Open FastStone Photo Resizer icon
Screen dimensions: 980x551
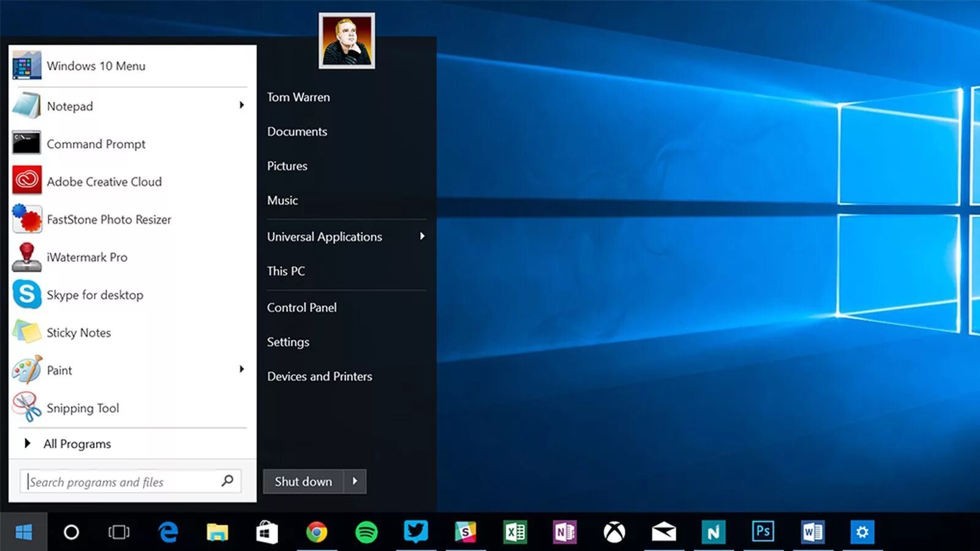(26, 219)
